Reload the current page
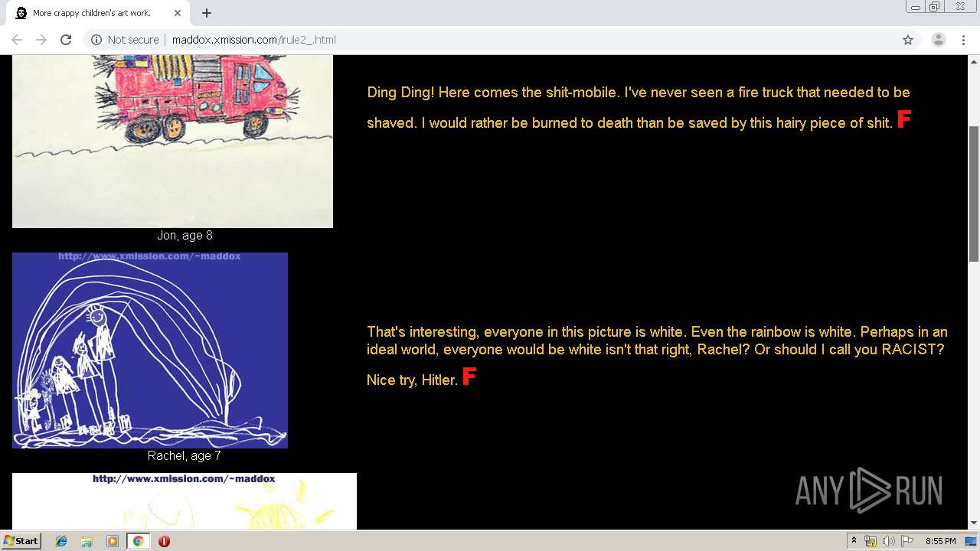Viewport: 980px width, 551px height. point(66,40)
